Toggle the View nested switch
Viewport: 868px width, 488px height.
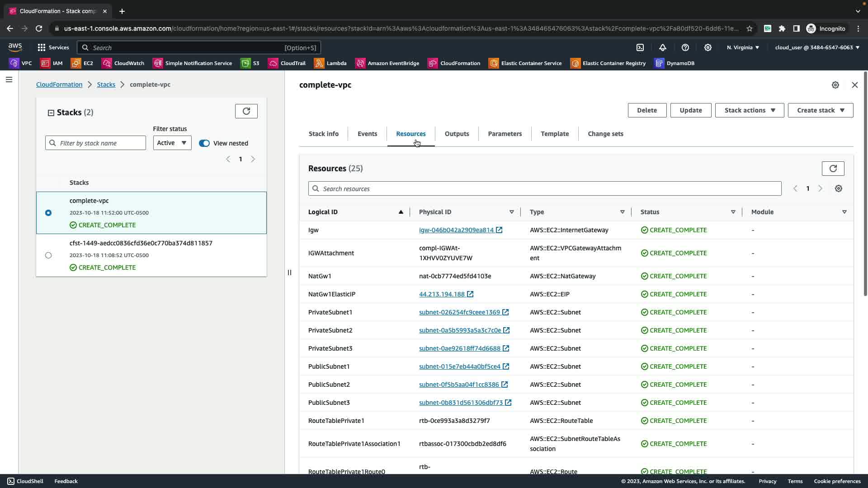point(204,143)
